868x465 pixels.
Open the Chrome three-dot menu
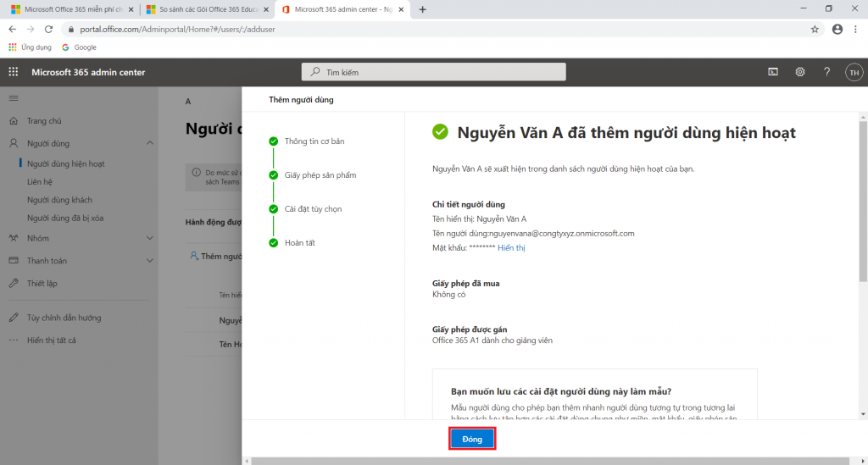click(855, 30)
